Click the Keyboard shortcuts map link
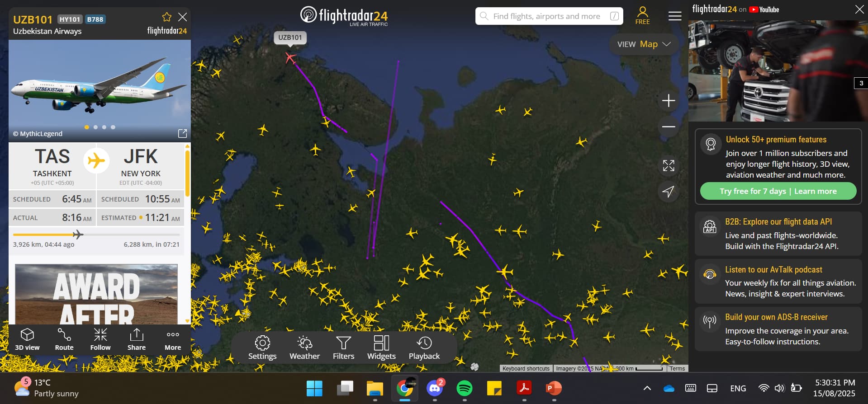The image size is (868, 404). (526, 369)
